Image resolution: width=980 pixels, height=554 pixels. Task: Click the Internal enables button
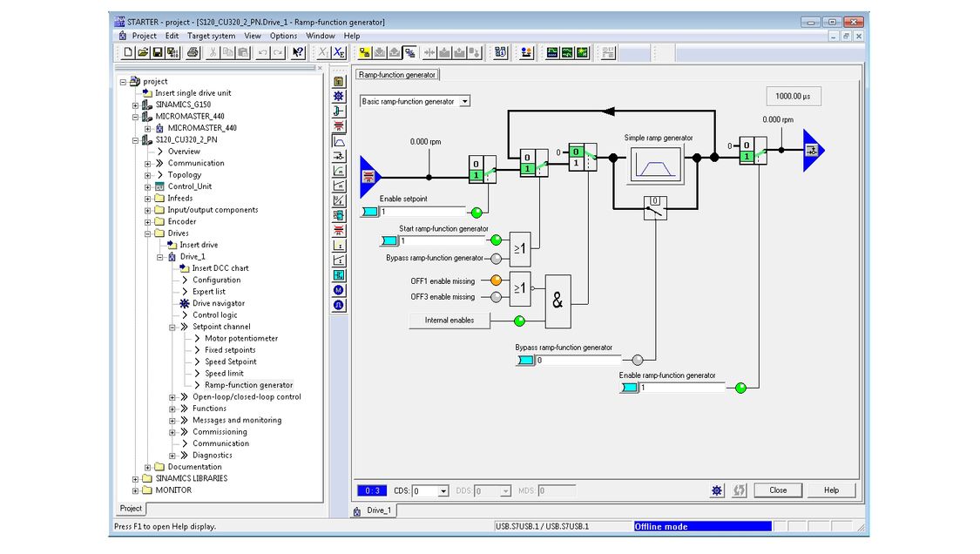pyautogui.click(x=449, y=321)
